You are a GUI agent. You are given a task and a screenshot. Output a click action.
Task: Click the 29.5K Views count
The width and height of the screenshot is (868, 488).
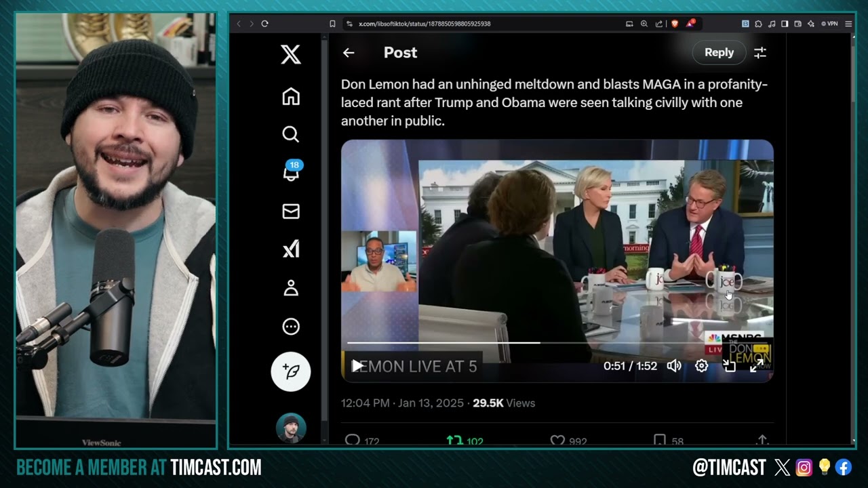click(x=504, y=403)
